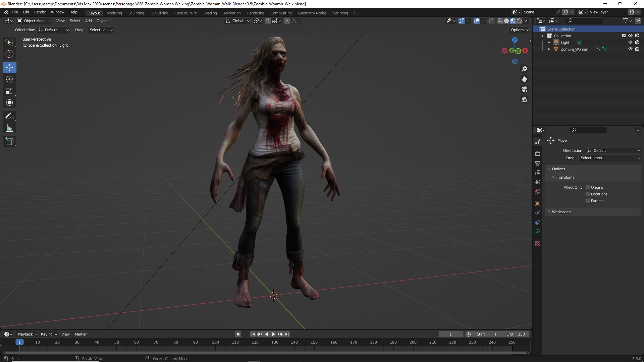Viewport: 644px width, 362px height.
Task: Click the current frame field
Action: pos(450,334)
